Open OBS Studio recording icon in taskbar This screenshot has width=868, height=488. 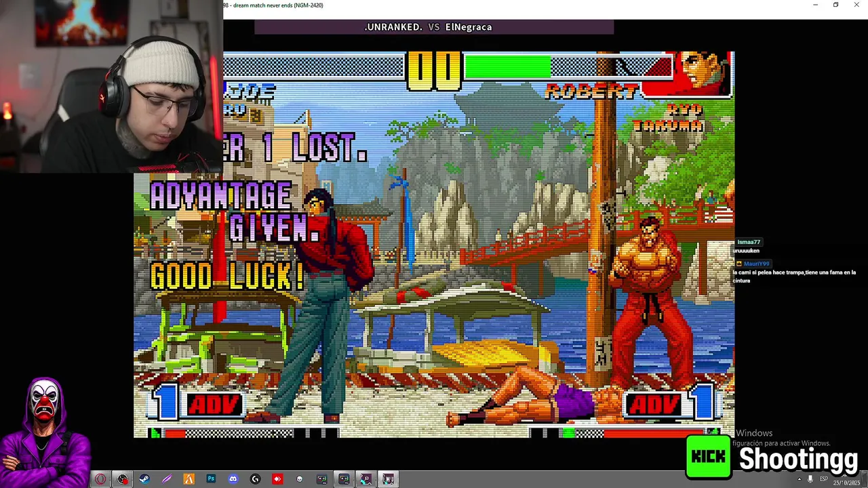pos(122,479)
